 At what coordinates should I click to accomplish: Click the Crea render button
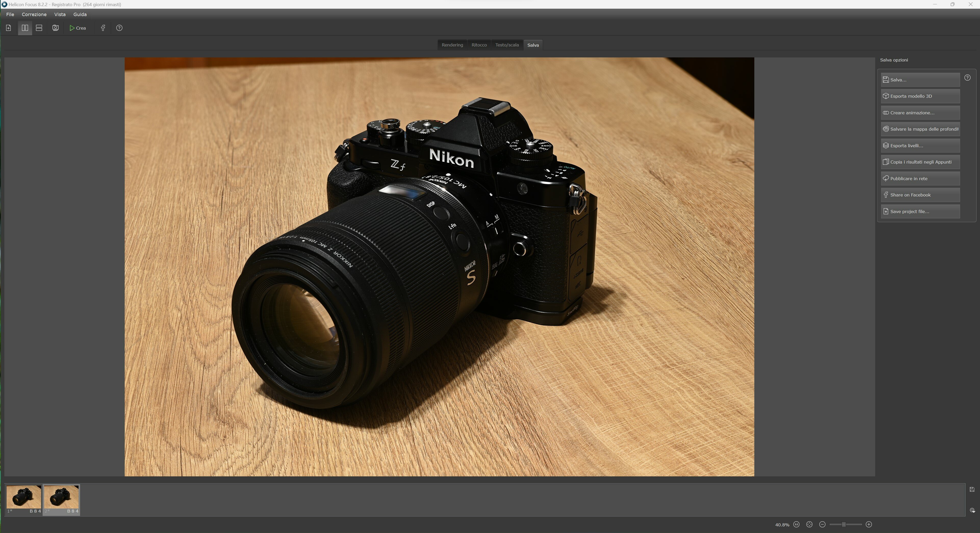78,28
